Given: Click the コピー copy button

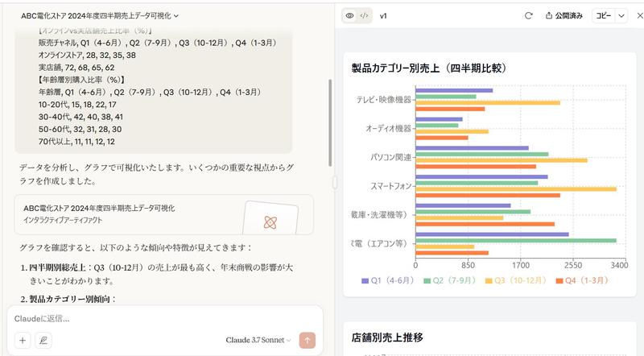Looking at the screenshot, I should point(603,15).
